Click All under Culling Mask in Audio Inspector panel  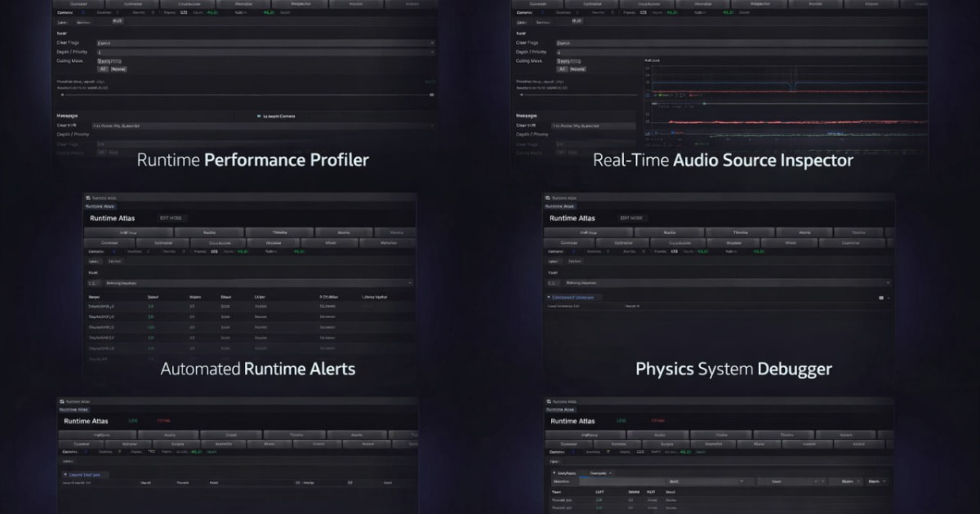click(x=562, y=69)
